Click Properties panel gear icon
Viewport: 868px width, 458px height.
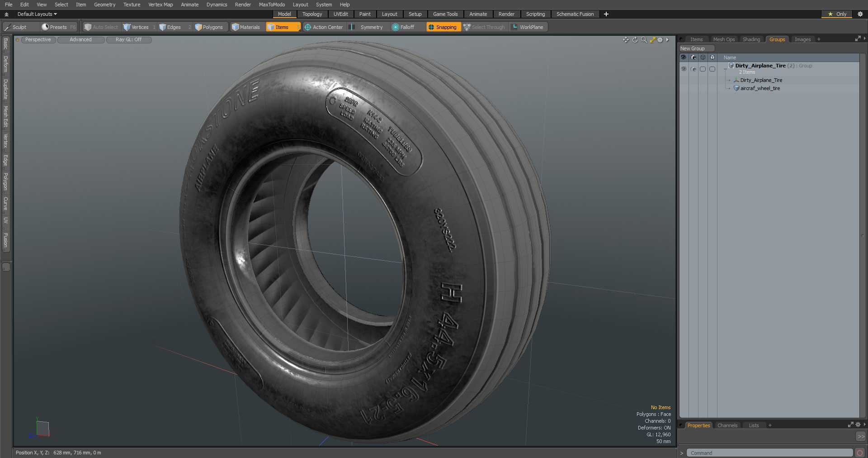(x=858, y=425)
